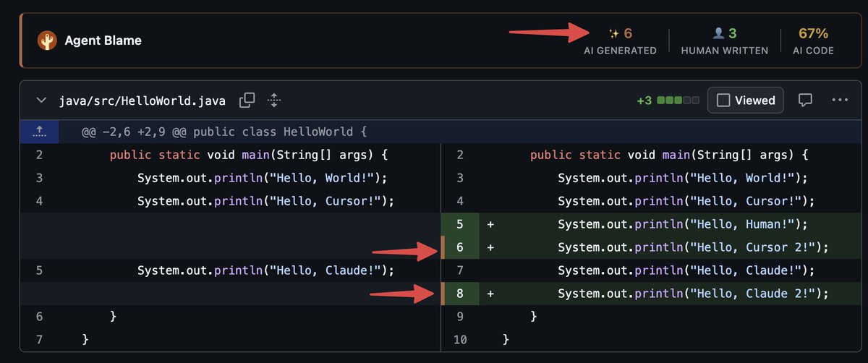Click left-side "Hello, Claude!" code line
868x363 pixels.
click(x=265, y=270)
